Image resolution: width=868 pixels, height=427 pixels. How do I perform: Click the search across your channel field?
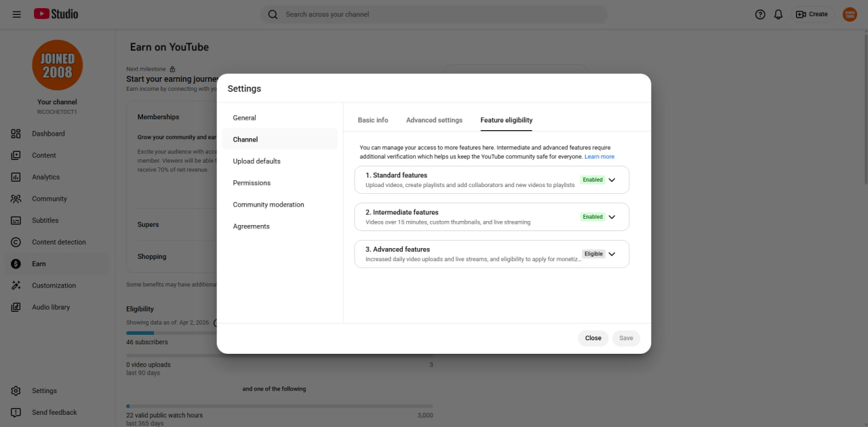pyautogui.click(x=434, y=14)
